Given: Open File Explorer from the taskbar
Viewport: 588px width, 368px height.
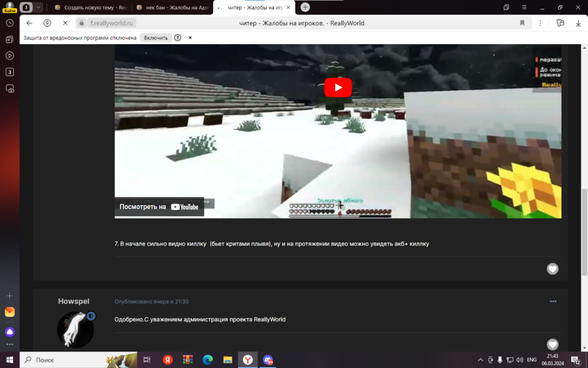Looking at the screenshot, I should pyautogui.click(x=228, y=360).
